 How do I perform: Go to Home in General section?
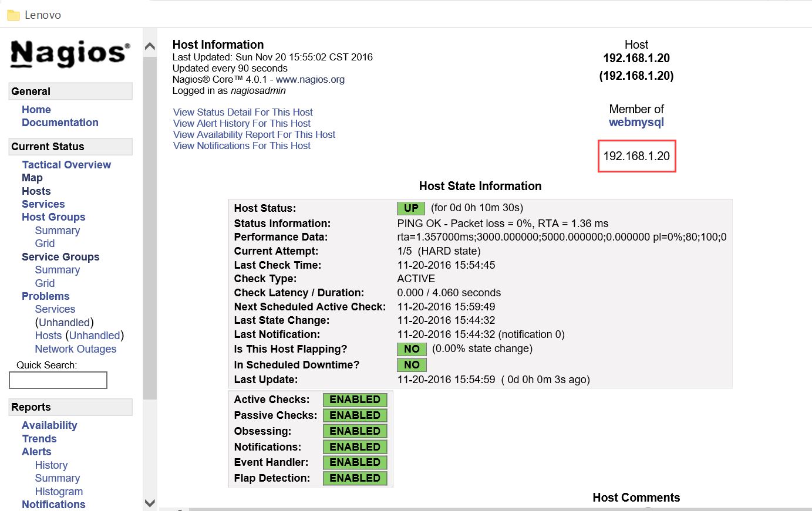click(36, 110)
